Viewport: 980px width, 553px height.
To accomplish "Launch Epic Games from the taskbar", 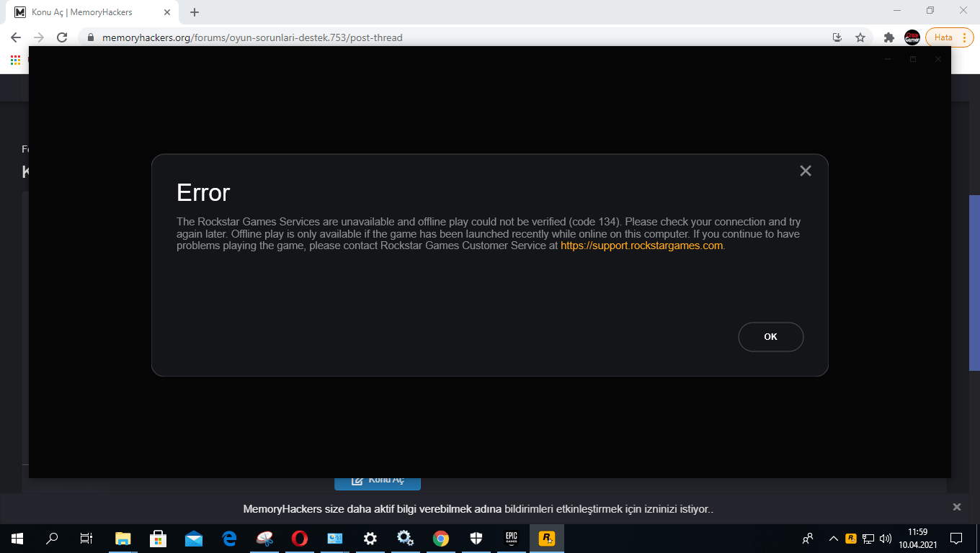I will tap(512, 539).
